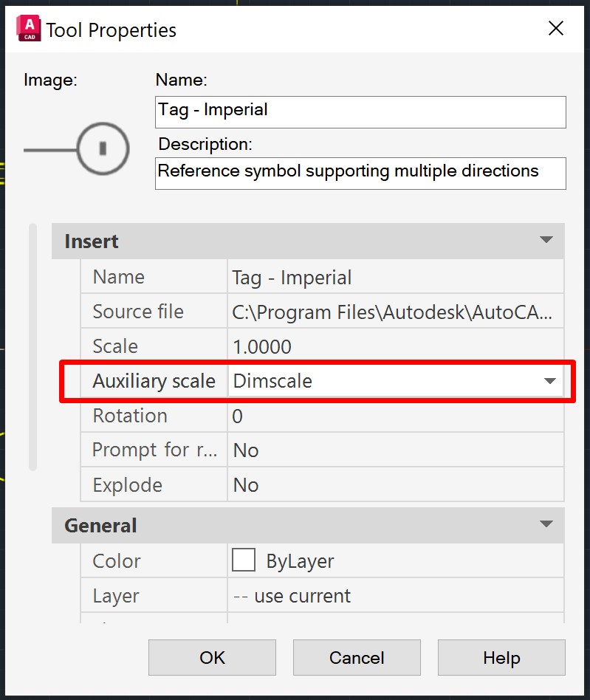Click the Help button

tap(501, 657)
